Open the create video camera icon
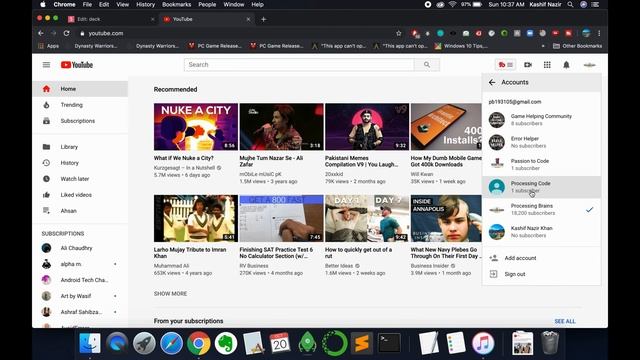The image size is (640, 360). (528, 65)
